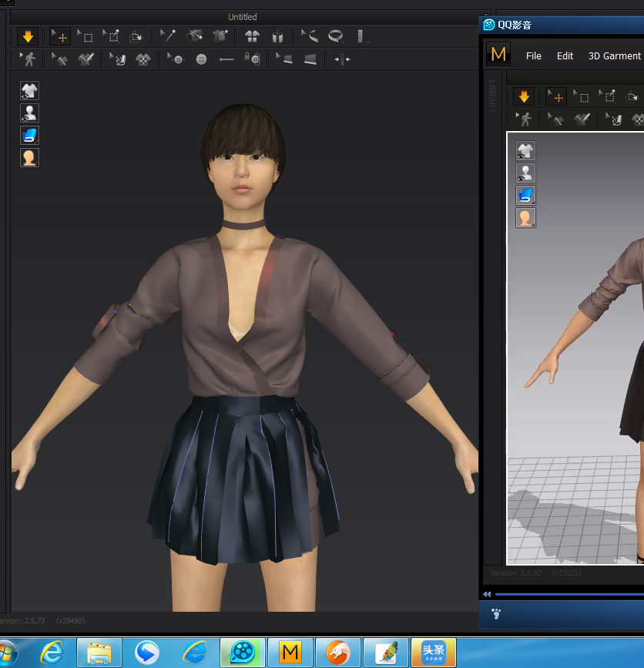
Task: Click the orange Simulate arrow in the left window
Action: [x=29, y=35]
